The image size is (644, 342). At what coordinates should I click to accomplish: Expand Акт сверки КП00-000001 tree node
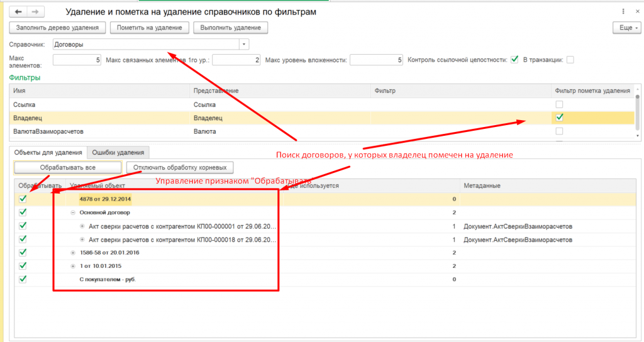[x=82, y=226]
